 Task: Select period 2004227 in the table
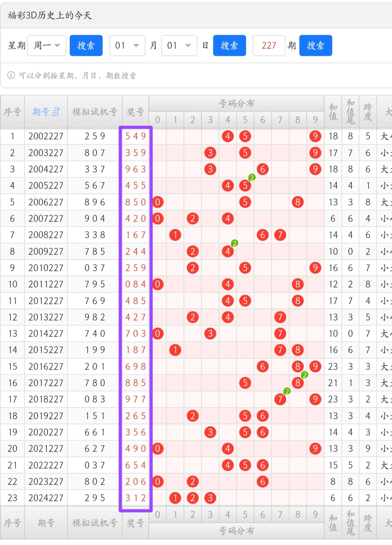tap(46, 169)
